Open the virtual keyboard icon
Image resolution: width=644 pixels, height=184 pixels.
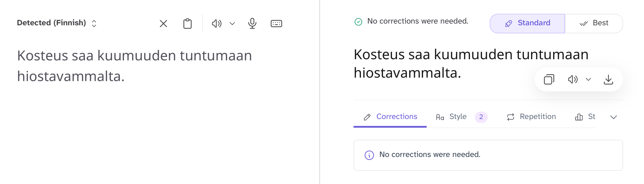276,24
